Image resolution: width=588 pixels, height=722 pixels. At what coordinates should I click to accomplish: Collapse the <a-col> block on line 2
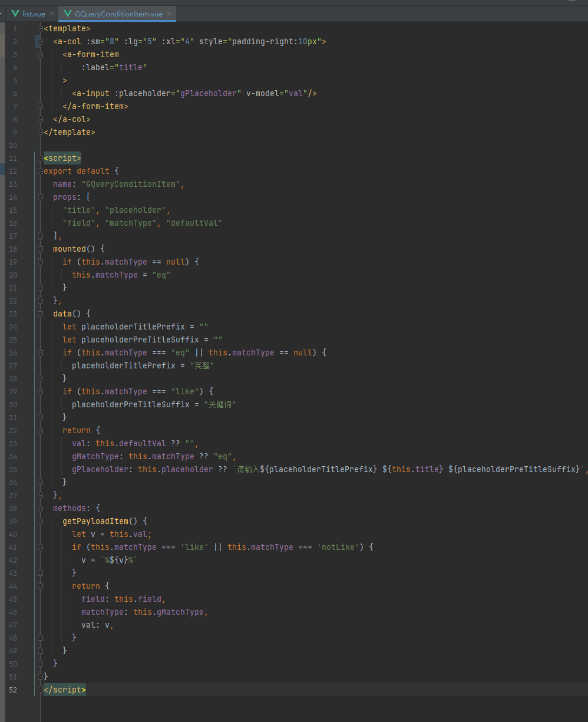coord(40,41)
